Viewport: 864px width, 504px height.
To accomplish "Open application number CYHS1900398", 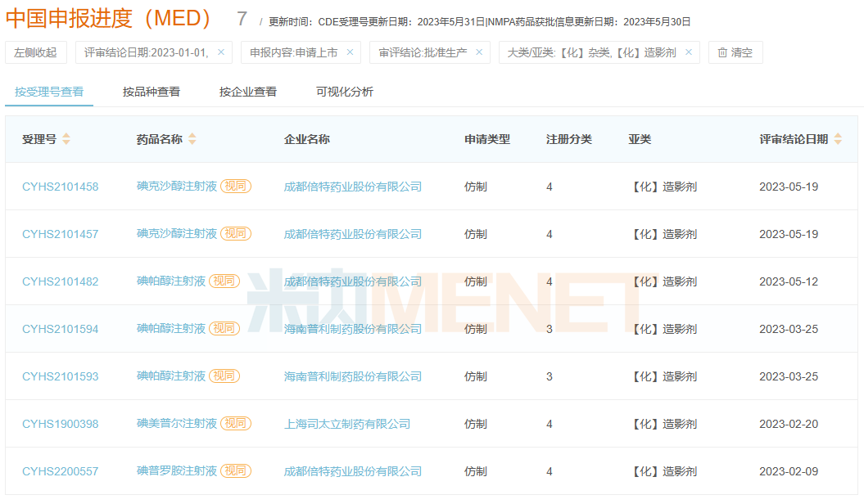I will [60, 424].
